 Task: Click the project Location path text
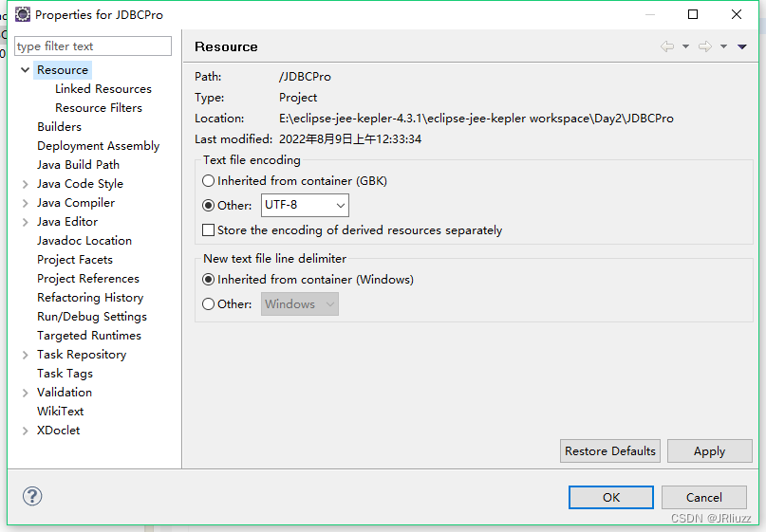coord(476,119)
